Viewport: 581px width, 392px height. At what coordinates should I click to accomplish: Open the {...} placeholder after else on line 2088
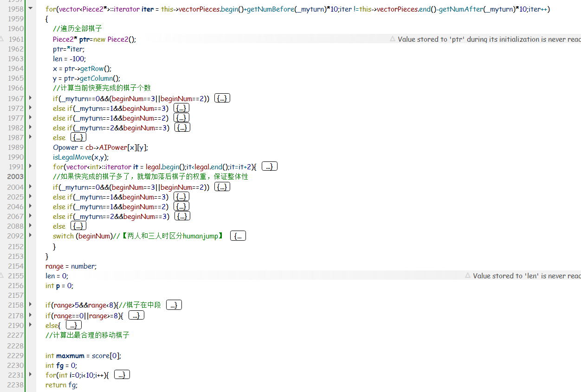coord(78,226)
